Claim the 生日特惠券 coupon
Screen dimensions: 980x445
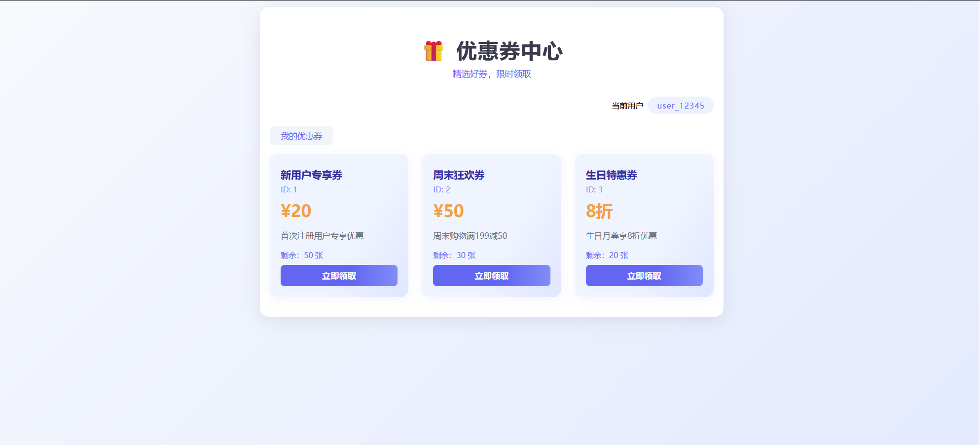pos(644,276)
